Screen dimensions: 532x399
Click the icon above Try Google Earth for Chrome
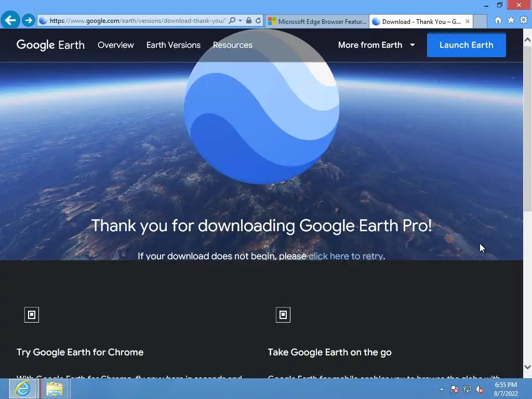pos(32,315)
